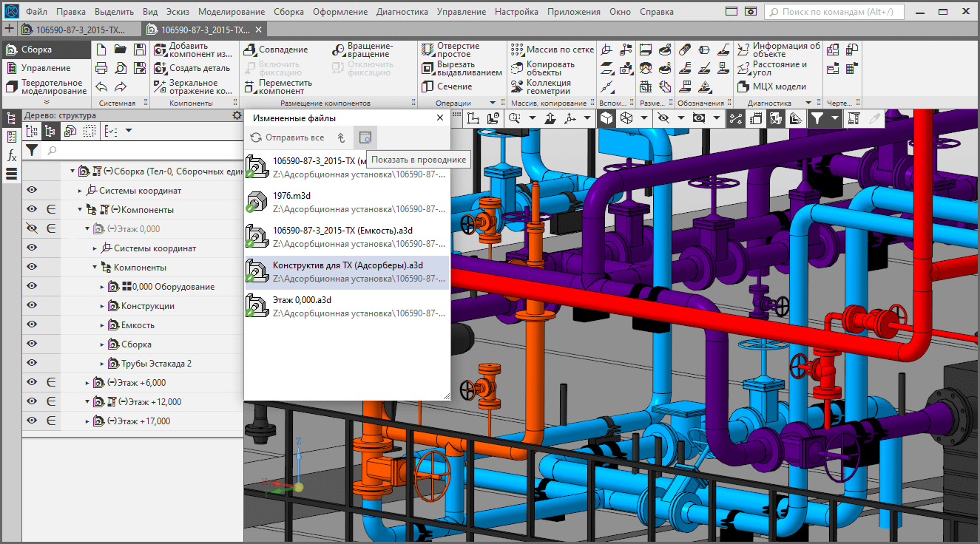Select the Mirror reflection of component tool
The height and width of the screenshot is (544, 980).
coord(160,86)
